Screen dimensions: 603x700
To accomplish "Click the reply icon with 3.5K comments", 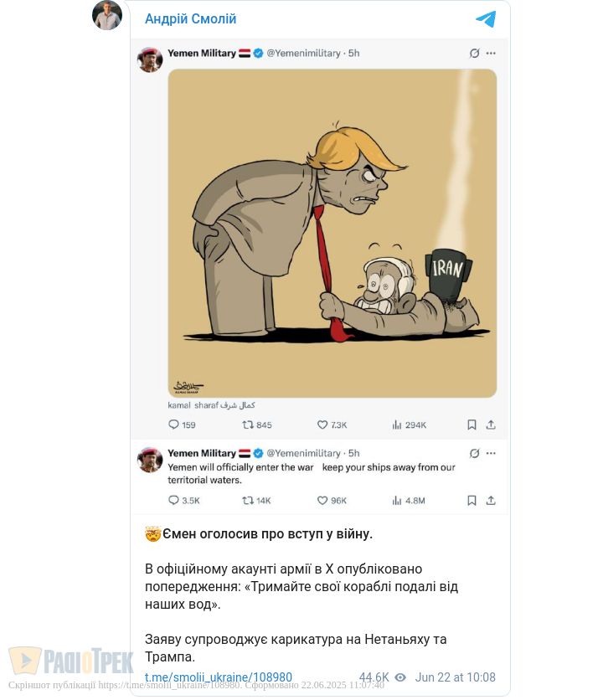I will pos(174,501).
